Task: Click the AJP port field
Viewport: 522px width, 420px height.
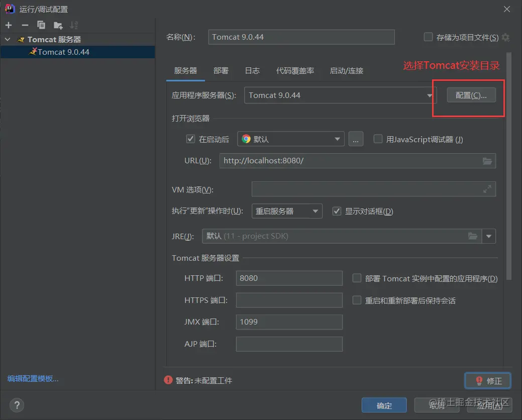Action: click(x=289, y=344)
